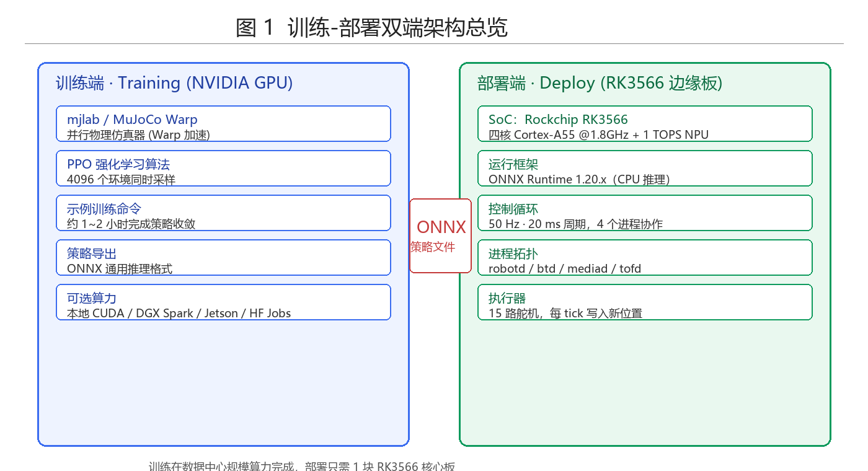
Task: Select the 'SoC：Rockchip RK3566' title
Action: 558,120
